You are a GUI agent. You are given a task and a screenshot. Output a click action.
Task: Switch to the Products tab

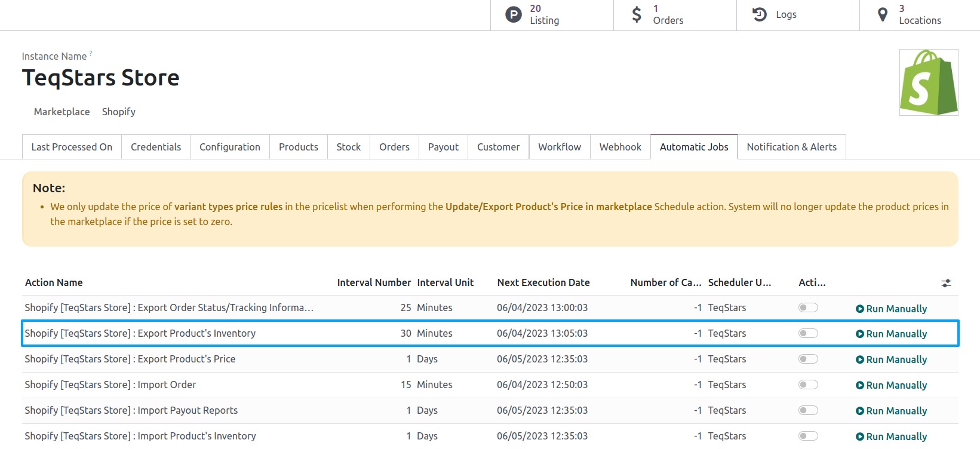(x=299, y=147)
